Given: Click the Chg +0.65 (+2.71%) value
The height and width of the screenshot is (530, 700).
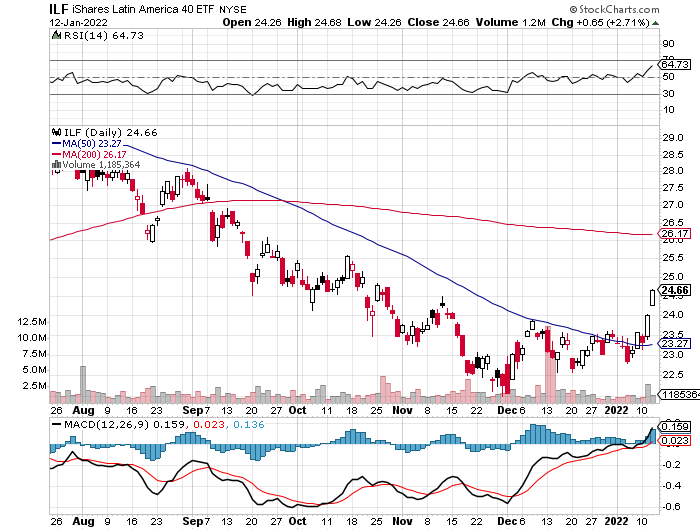Looking at the screenshot, I should 600,22.
